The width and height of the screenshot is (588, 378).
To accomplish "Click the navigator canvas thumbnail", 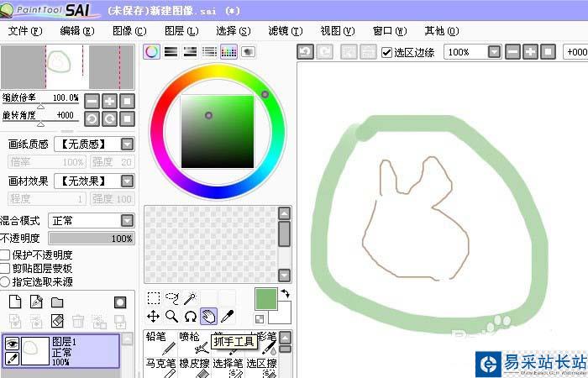I will pos(67,66).
